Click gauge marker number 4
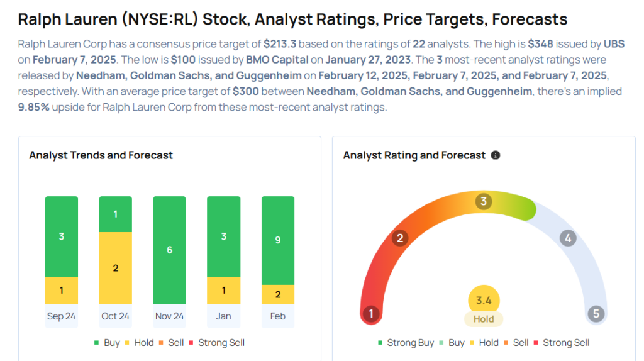This screenshot has width=644, height=361. tap(568, 238)
